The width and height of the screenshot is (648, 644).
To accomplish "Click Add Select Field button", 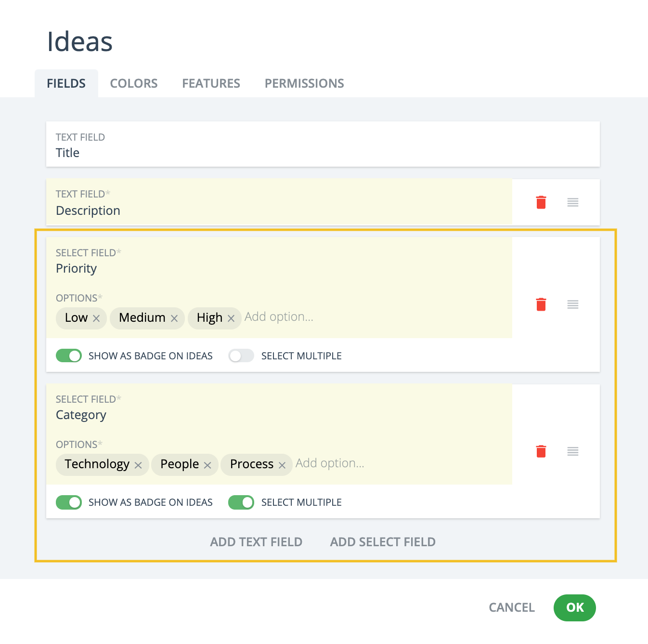I will coord(383,542).
